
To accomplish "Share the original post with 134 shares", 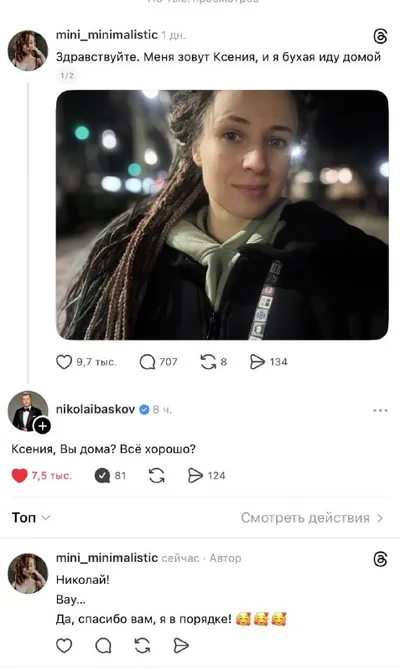I will tap(257, 362).
